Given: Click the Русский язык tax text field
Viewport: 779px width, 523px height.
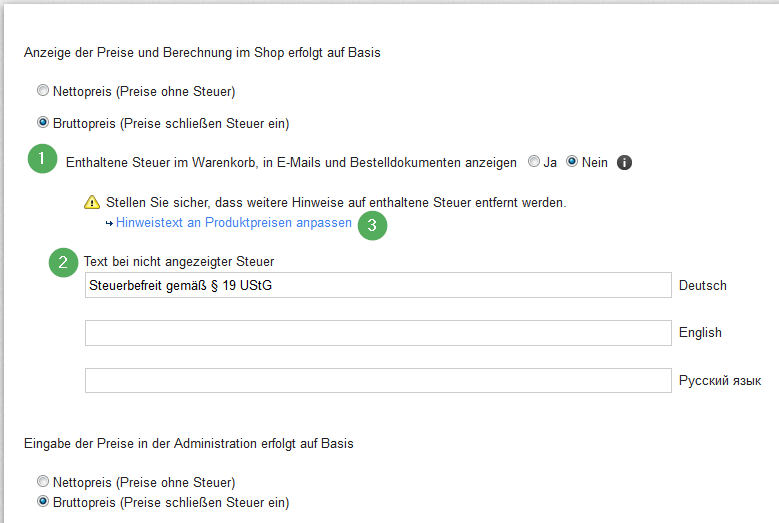Looking at the screenshot, I should point(378,380).
